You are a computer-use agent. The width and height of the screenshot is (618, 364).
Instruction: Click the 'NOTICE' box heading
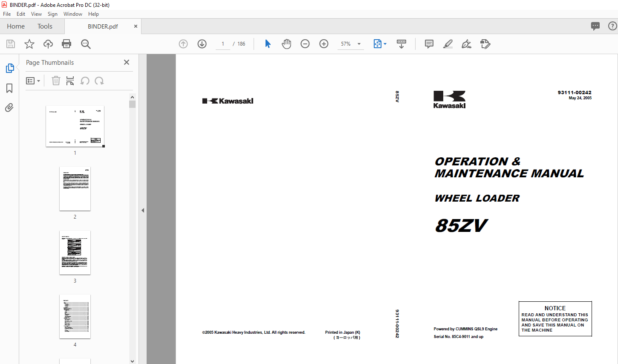point(555,308)
